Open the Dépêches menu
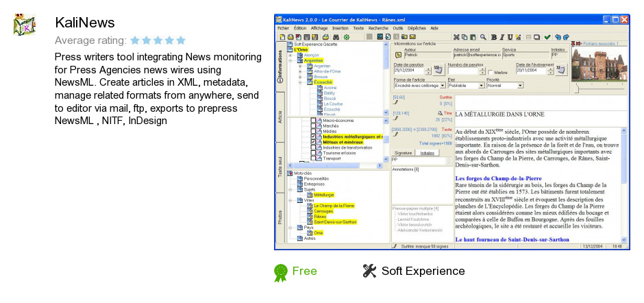 click(417, 28)
